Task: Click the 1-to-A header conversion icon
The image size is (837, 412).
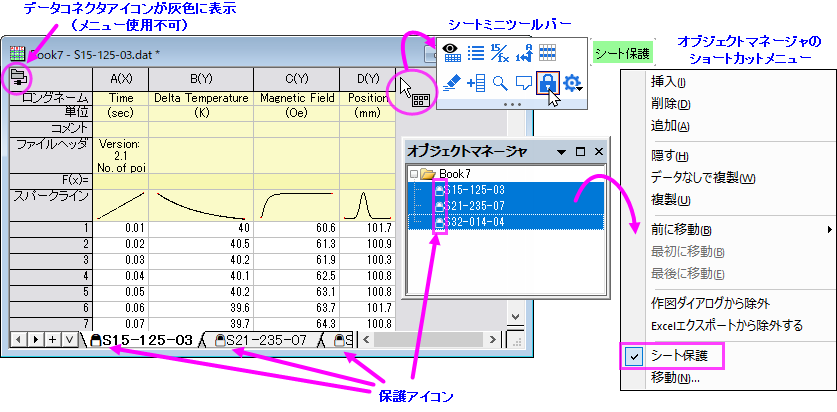Action: click(x=524, y=52)
